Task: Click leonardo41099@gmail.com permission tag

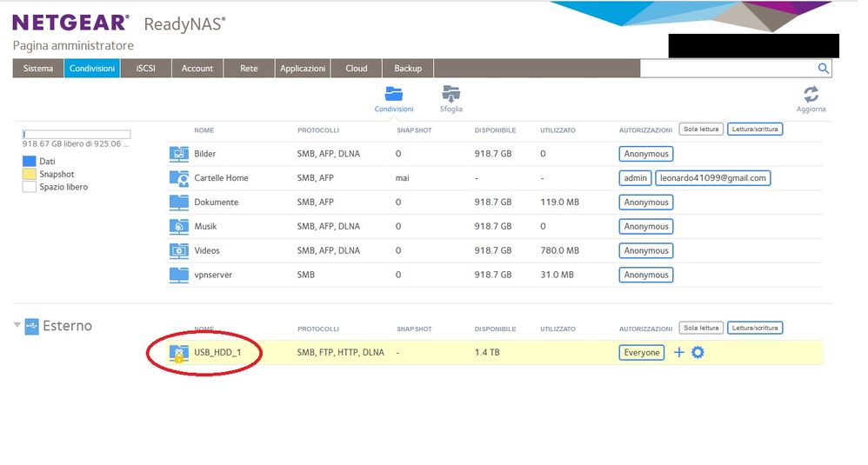Action: point(713,178)
